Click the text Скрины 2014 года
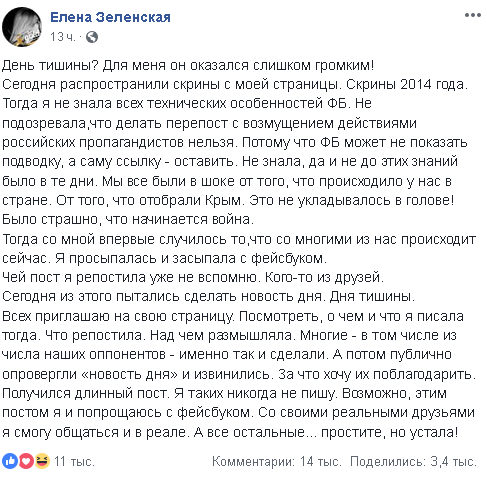487x478 pixels. [407, 84]
